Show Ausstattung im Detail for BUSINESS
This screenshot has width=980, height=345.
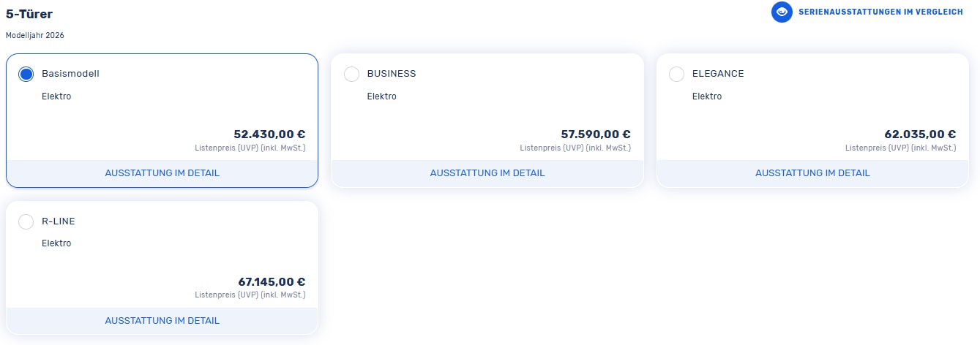(487, 173)
